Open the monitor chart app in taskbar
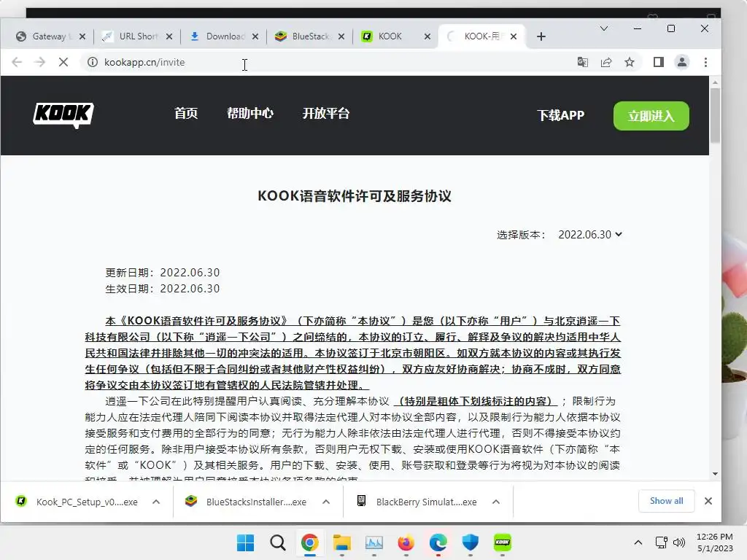 tap(374, 542)
